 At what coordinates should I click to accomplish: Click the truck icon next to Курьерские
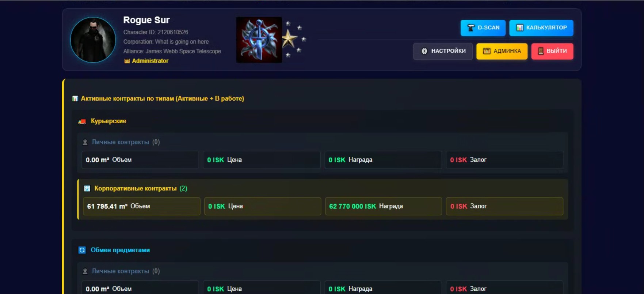[82, 121]
